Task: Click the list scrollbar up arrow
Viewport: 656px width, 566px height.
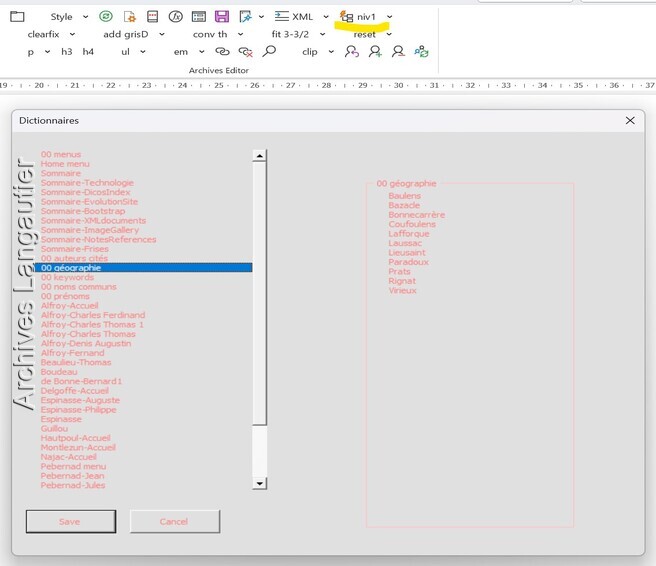Action: click(259, 156)
